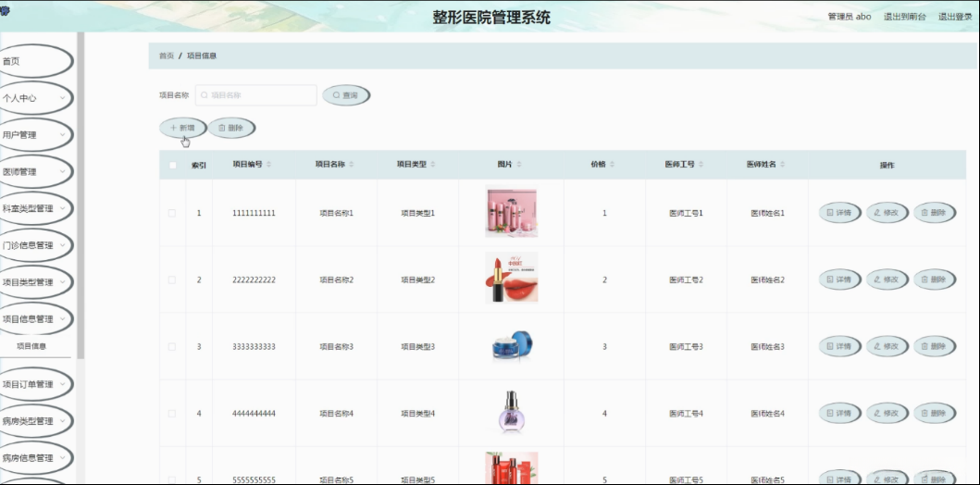
Task: Click the sort arrows beside 价格 header
Action: tap(612, 165)
